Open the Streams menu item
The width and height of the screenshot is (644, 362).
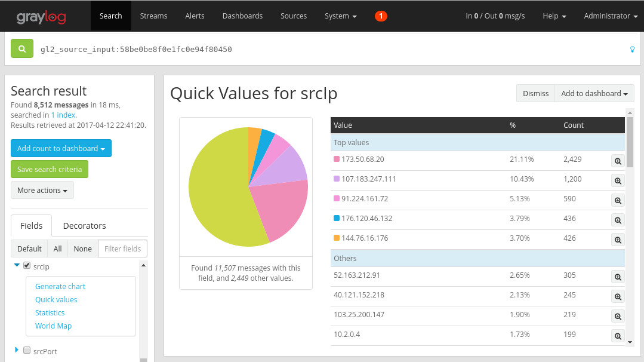click(153, 16)
